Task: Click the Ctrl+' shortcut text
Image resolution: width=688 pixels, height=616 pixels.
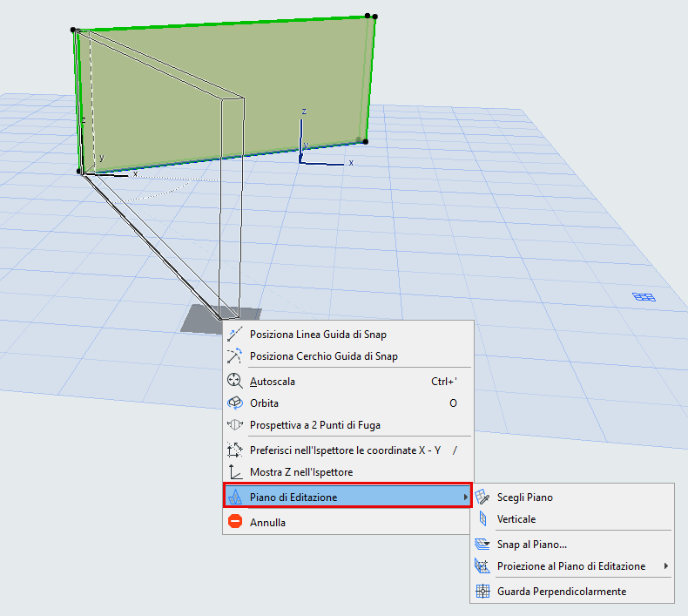Action: (x=444, y=382)
